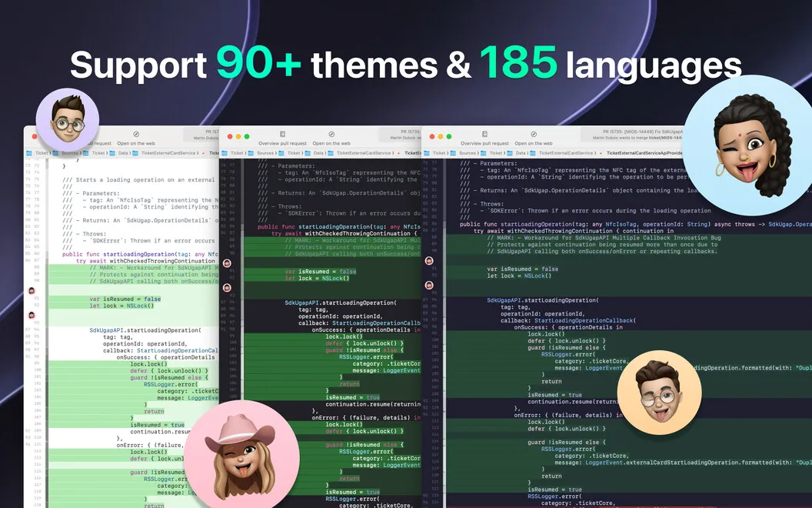Viewport: 812px width, 508px height.
Task: Click 'let lock = NSLock()' in the right window
Action: (x=519, y=276)
